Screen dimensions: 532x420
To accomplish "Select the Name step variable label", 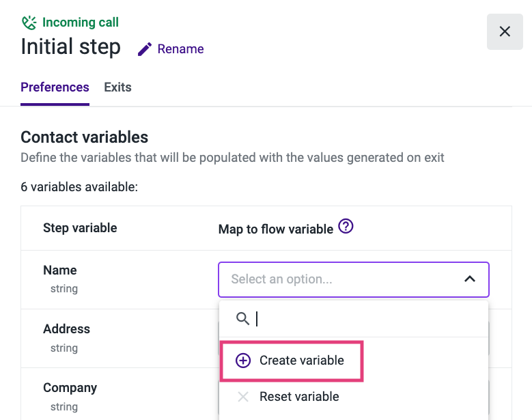I will [60, 270].
